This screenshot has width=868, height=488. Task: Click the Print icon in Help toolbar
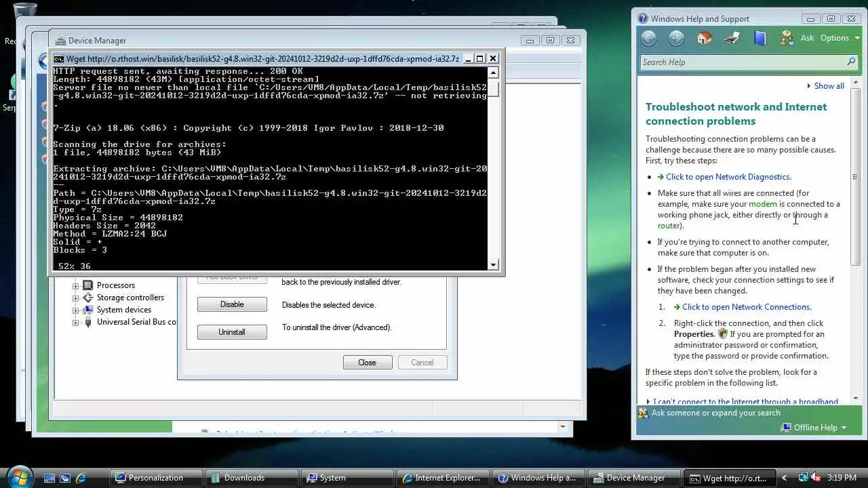click(x=732, y=38)
